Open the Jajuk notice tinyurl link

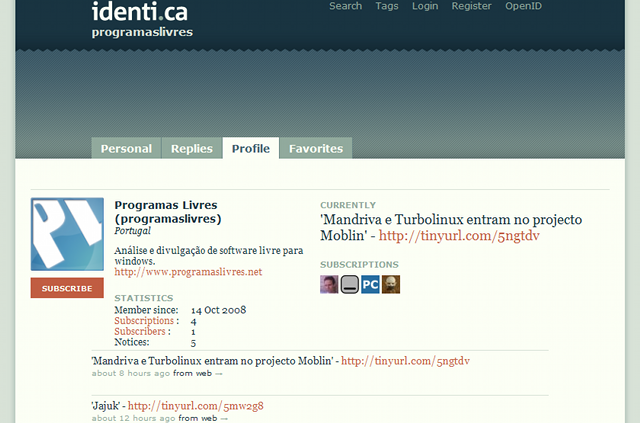pos(196,406)
